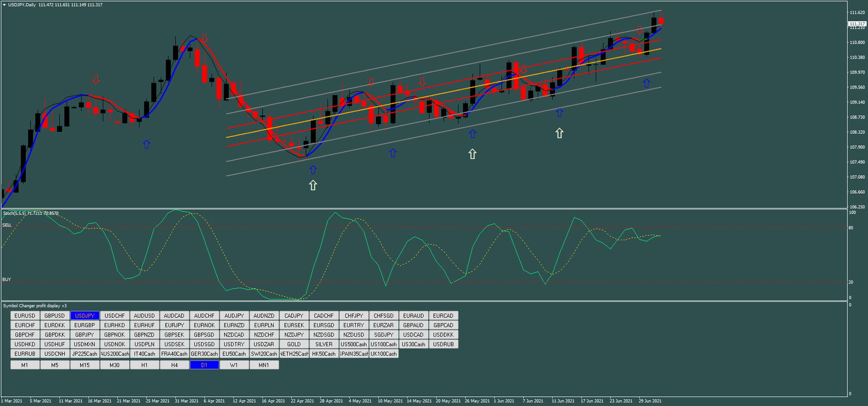868x406 pixels.
Task: Select the M15 timeframe button
Action: (x=85, y=365)
